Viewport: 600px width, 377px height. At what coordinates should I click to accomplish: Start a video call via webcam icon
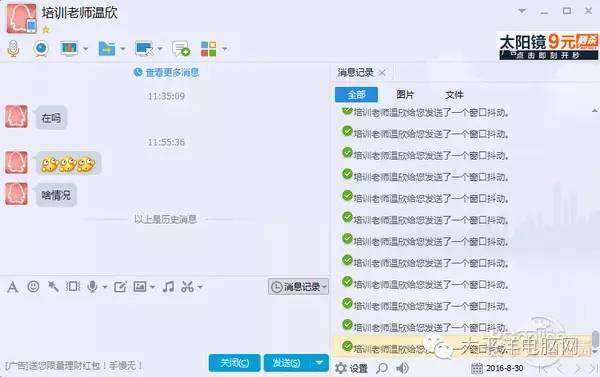(x=41, y=49)
